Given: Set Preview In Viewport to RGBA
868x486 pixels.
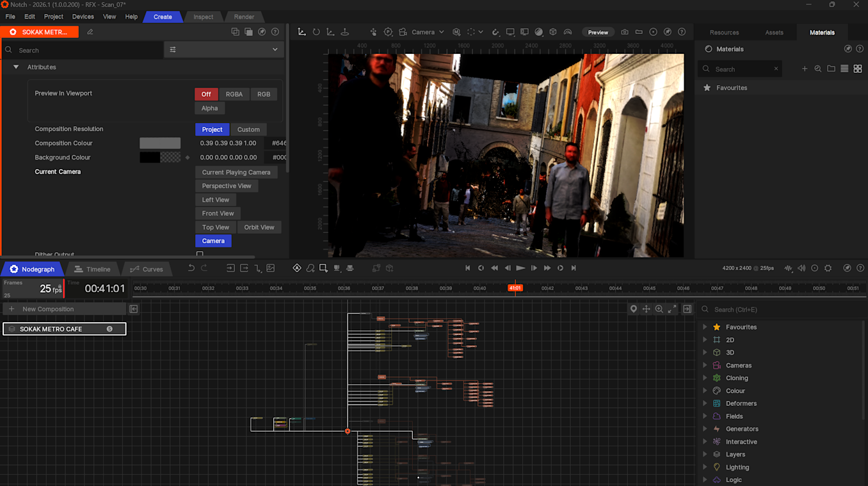Looking at the screenshot, I should click(x=234, y=94).
